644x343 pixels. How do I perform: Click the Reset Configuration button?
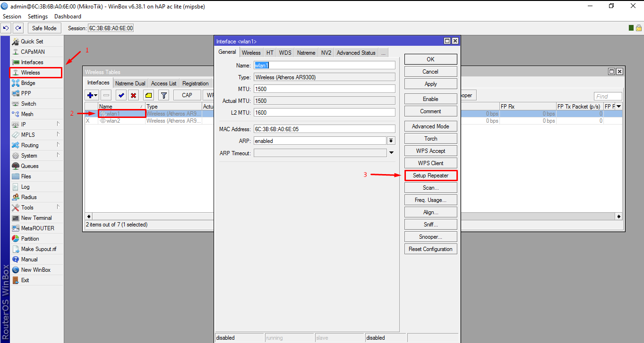tap(430, 249)
